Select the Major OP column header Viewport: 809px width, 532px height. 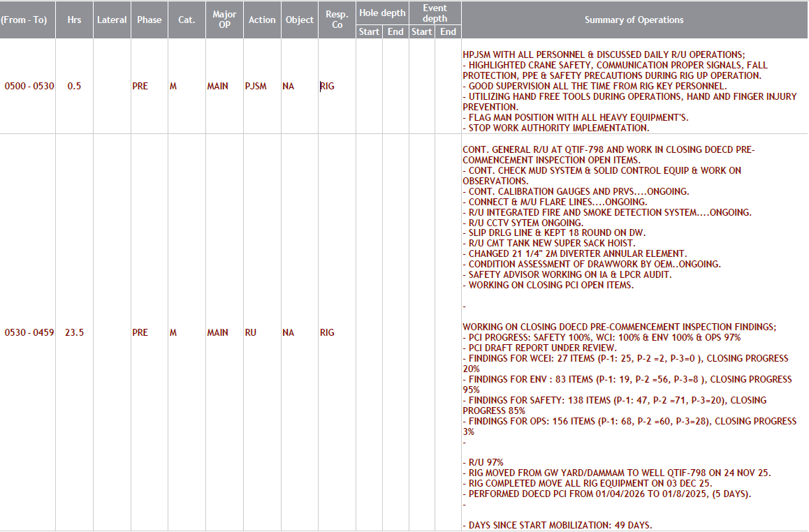(224, 20)
